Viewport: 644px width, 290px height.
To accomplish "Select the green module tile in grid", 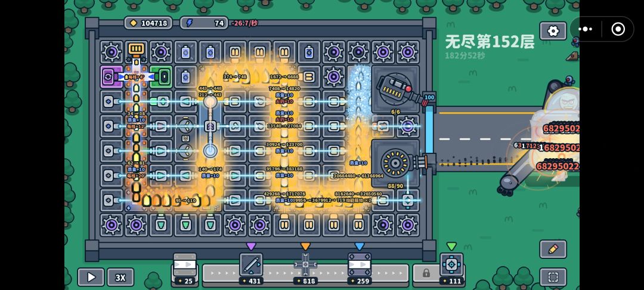I will click(160, 77).
